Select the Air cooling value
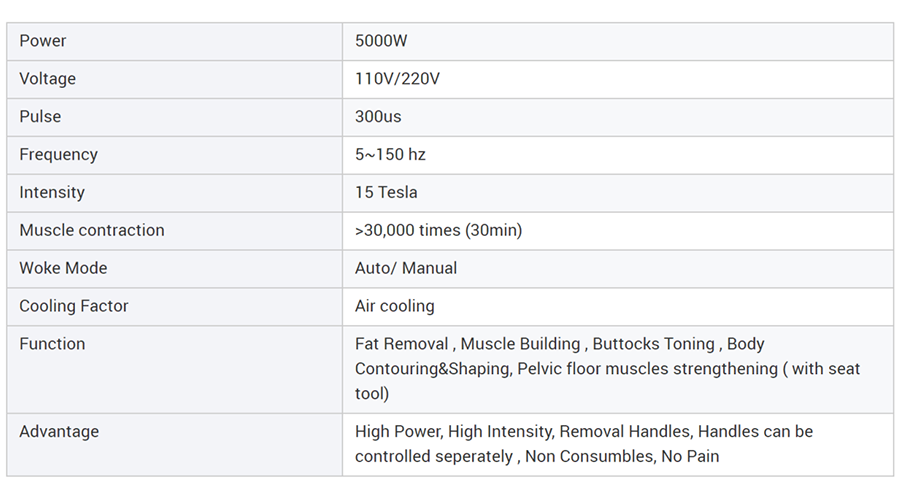This screenshot has width=900, height=500. click(x=394, y=307)
